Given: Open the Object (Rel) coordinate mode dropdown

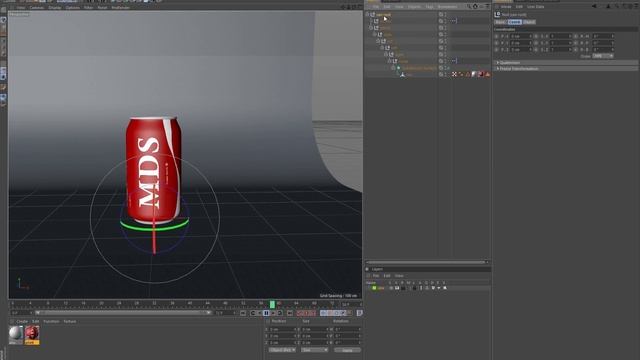Looking at the screenshot, I should click(x=282, y=350).
